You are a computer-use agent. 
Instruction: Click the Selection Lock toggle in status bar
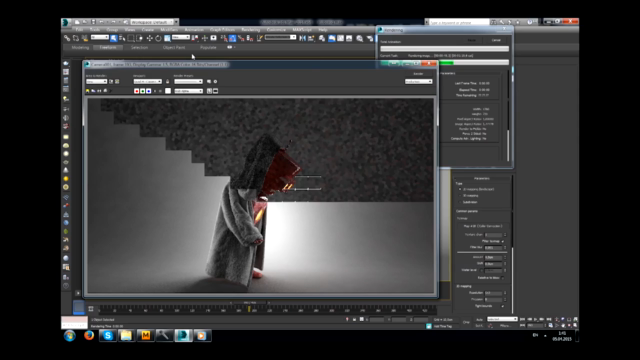coord(354,319)
